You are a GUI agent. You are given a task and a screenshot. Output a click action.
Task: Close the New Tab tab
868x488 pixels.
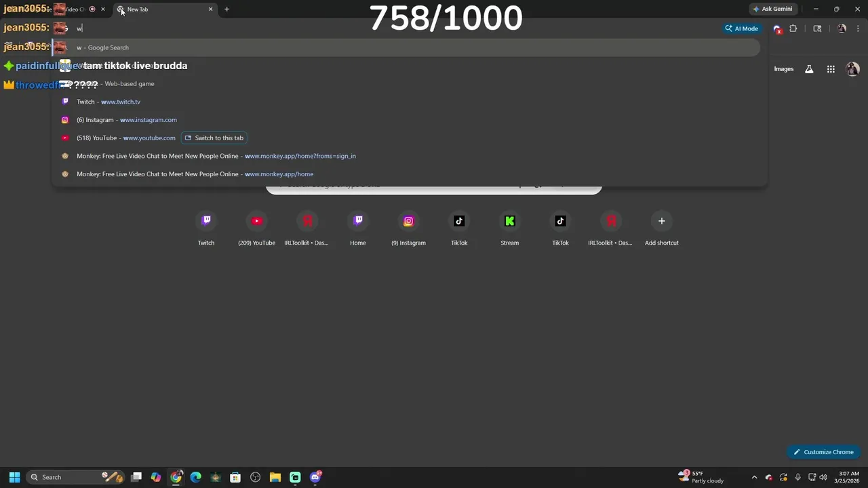coord(210,9)
